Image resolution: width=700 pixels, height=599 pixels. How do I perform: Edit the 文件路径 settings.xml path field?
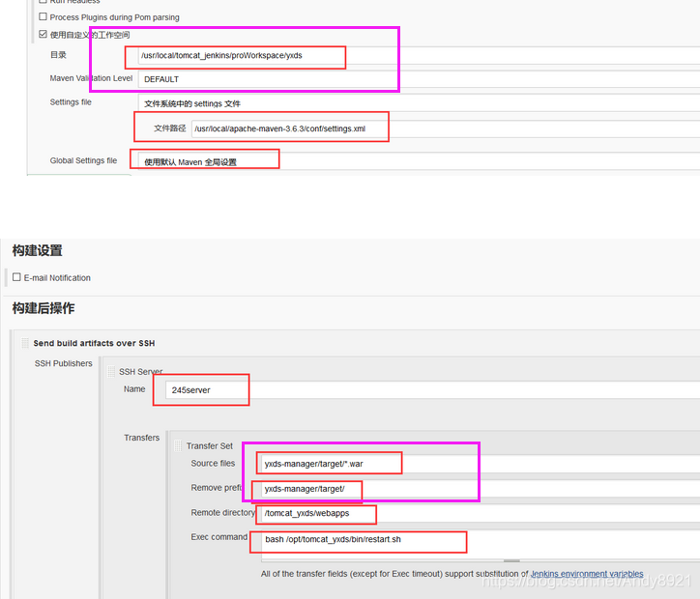[446, 128]
